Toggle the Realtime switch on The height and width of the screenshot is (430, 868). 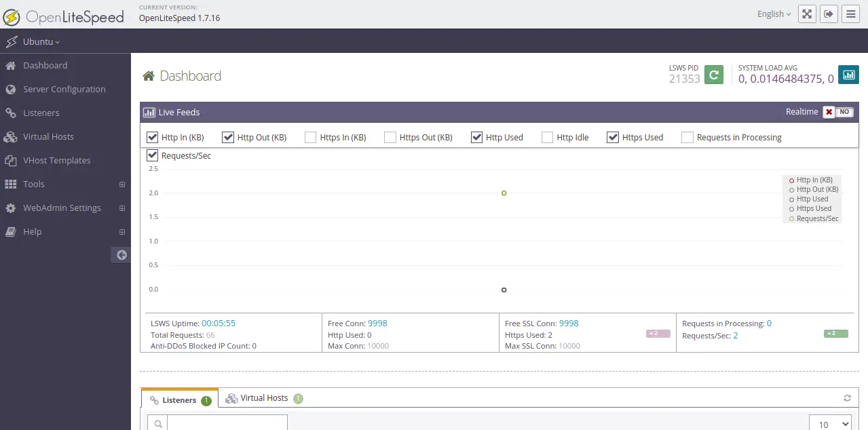point(838,113)
